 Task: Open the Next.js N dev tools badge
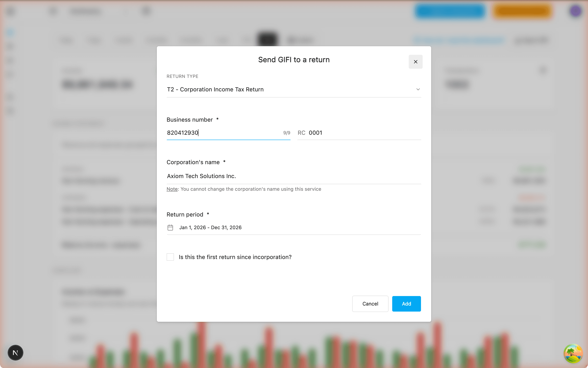[x=15, y=353]
